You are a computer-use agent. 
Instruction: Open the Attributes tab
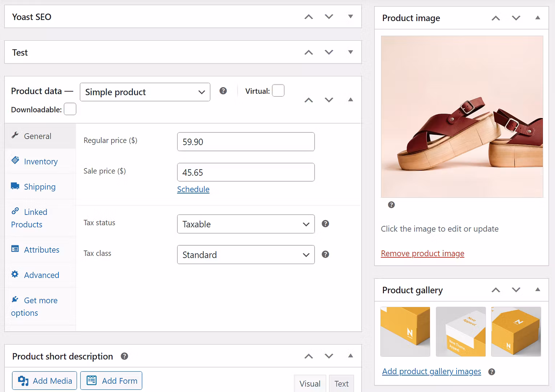click(x=42, y=249)
